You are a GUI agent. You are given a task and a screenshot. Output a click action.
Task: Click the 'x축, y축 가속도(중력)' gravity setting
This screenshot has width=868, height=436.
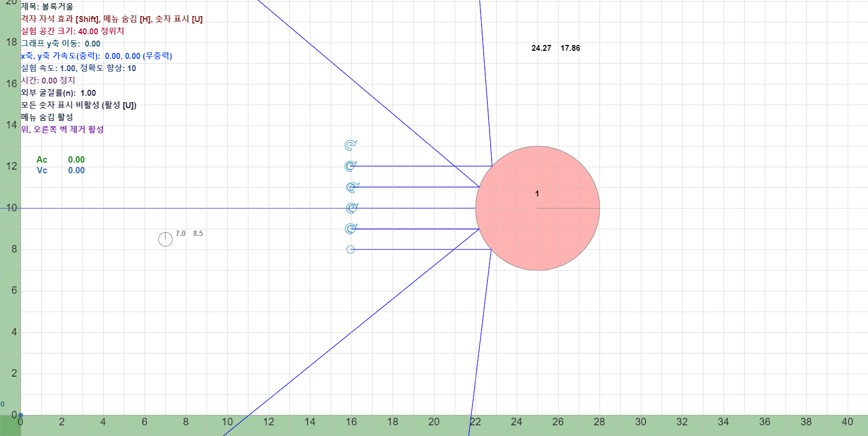pyautogui.click(x=96, y=56)
